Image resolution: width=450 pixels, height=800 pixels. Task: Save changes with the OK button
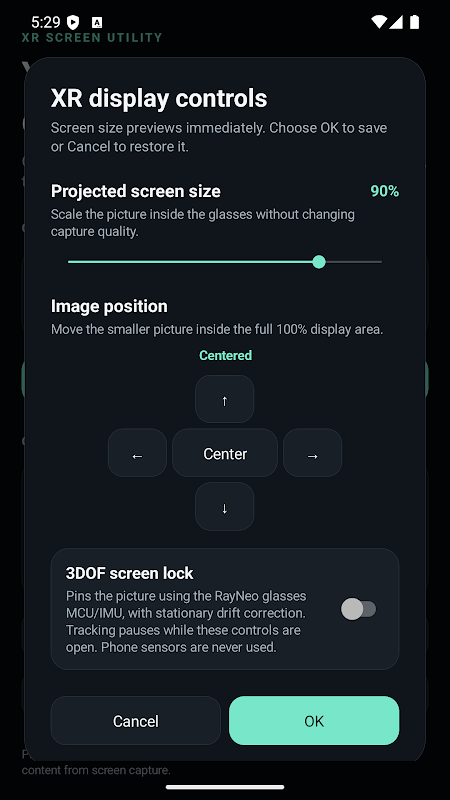314,720
